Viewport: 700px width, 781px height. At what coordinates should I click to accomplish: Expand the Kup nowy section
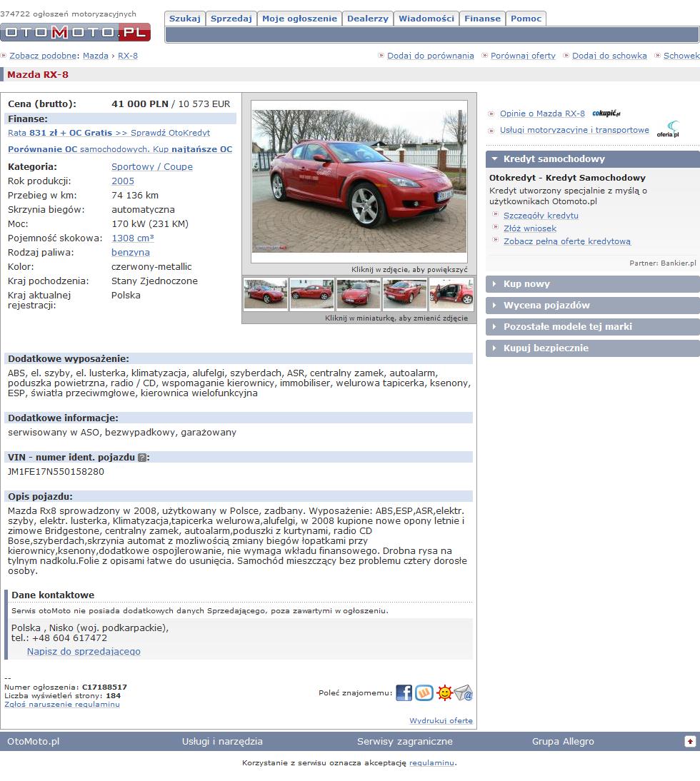pyautogui.click(x=592, y=284)
